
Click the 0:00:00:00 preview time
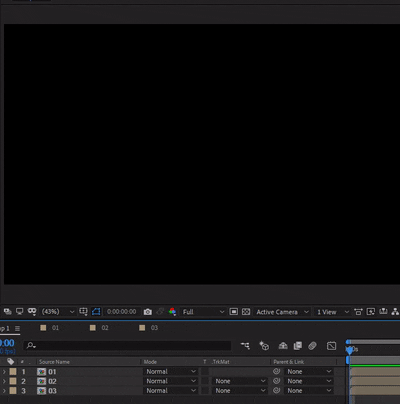[x=122, y=312]
